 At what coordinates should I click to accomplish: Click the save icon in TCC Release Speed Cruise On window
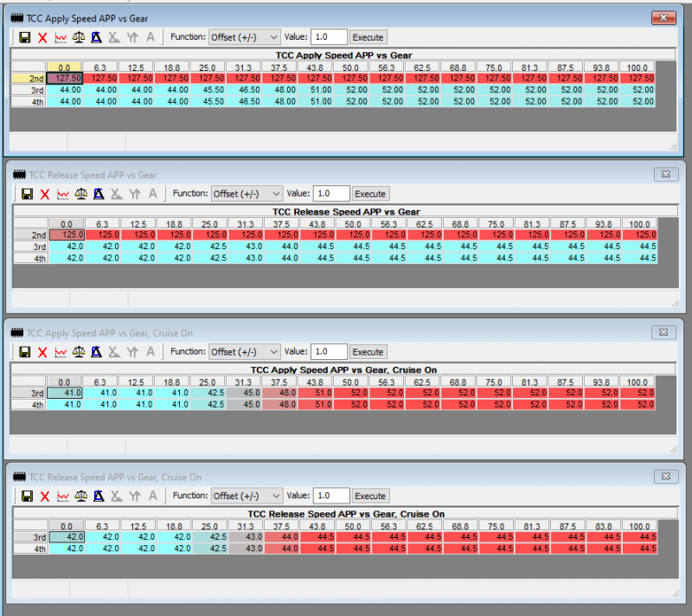pyautogui.click(x=26, y=496)
